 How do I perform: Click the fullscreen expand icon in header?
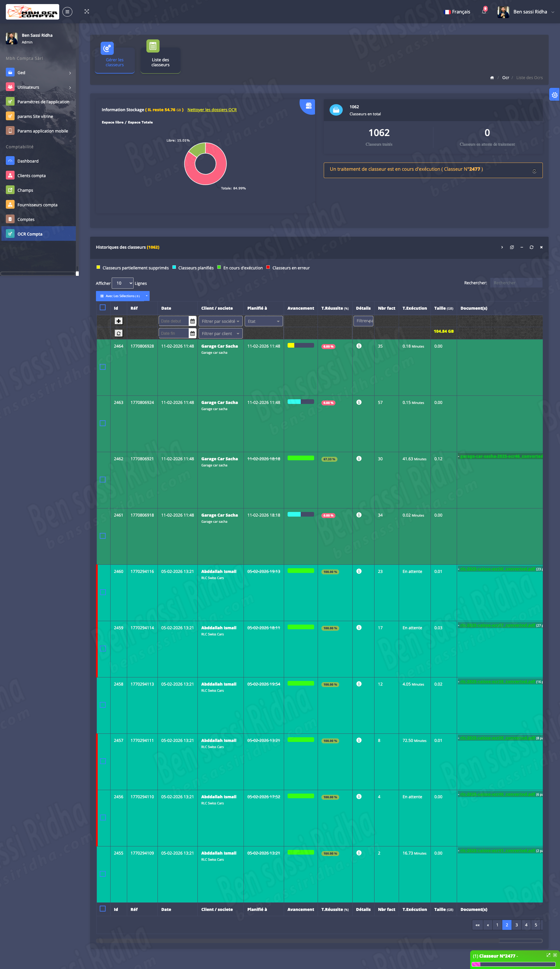(87, 12)
